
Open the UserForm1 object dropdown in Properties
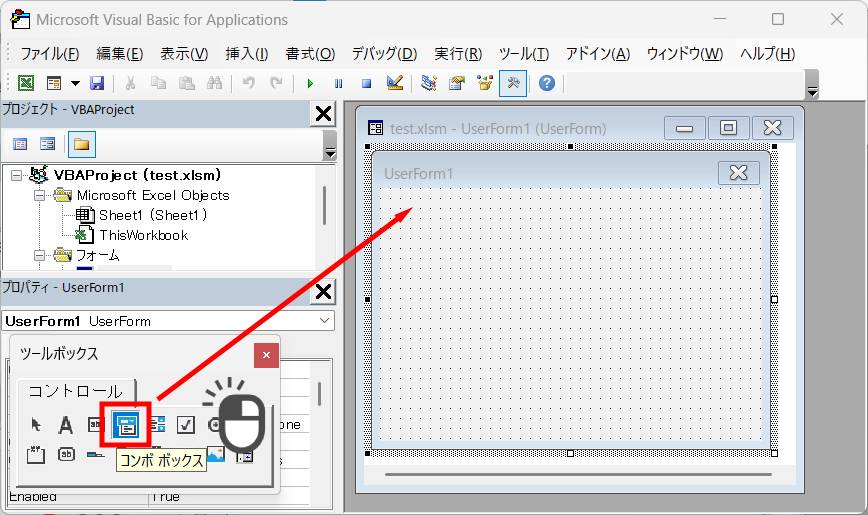tap(324, 321)
